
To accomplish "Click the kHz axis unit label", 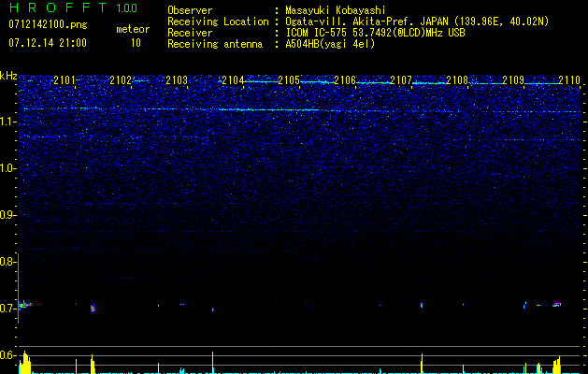I will tap(8, 76).
